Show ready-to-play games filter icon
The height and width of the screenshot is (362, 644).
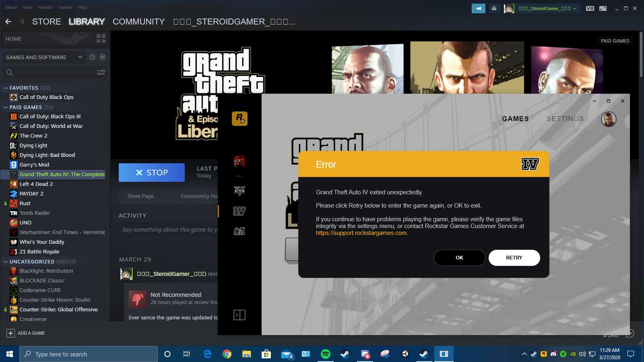[103, 57]
